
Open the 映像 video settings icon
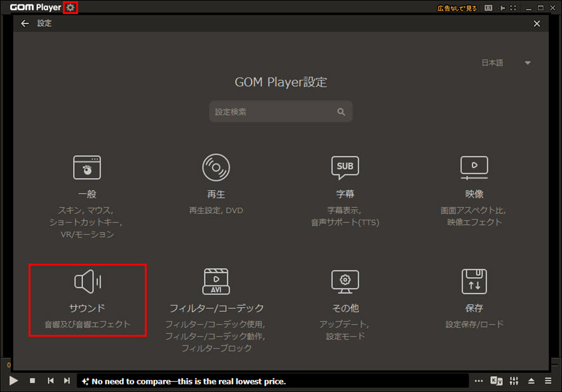tap(474, 168)
